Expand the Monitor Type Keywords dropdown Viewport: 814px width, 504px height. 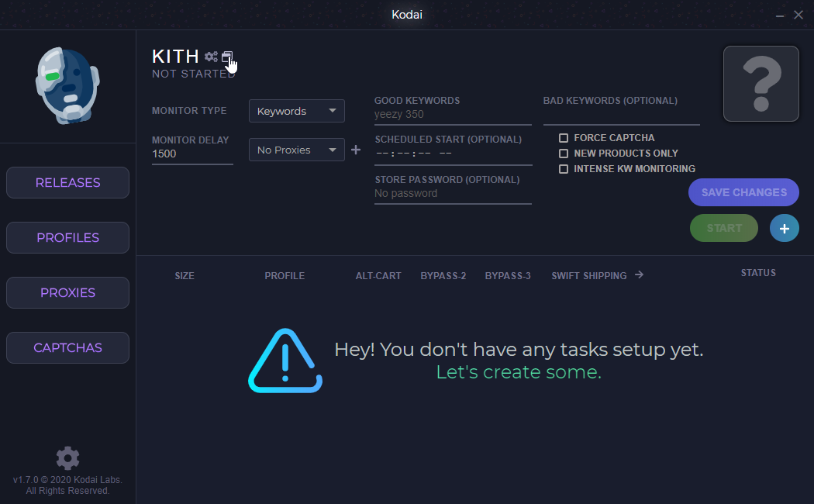(296, 111)
